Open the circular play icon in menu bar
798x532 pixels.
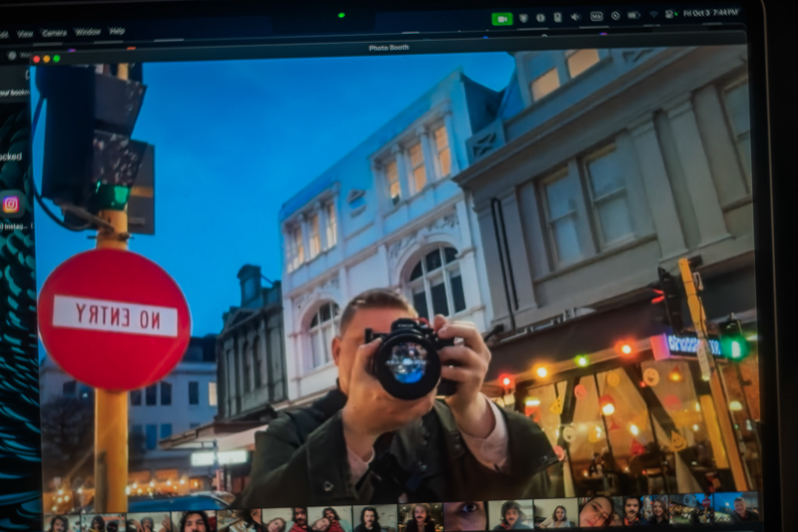[x=616, y=16]
